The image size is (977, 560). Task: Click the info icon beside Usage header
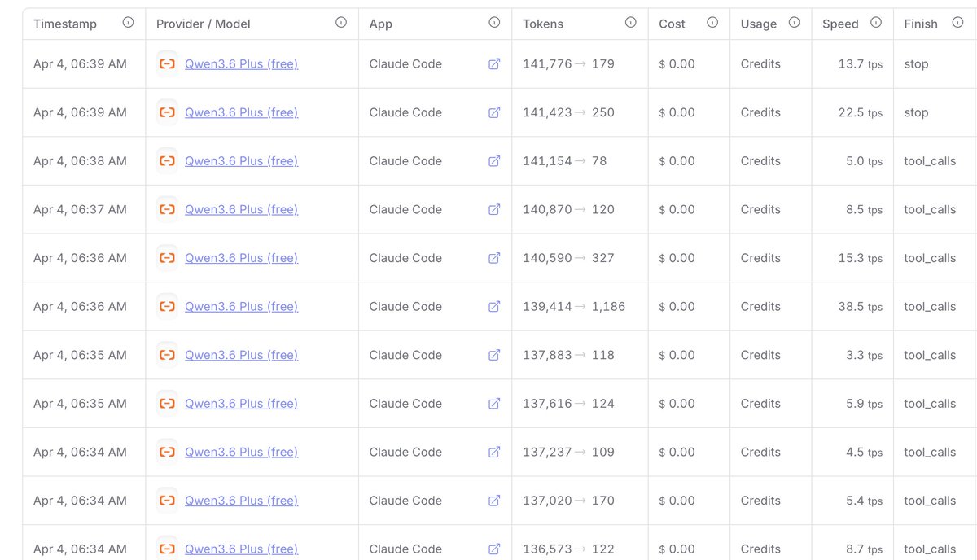794,23
